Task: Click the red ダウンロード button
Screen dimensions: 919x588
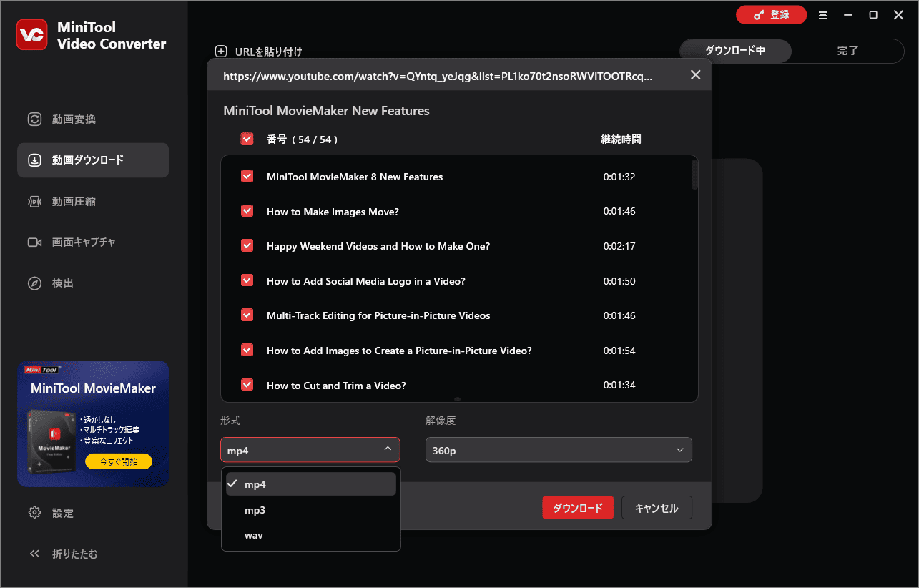Action: coord(578,508)
